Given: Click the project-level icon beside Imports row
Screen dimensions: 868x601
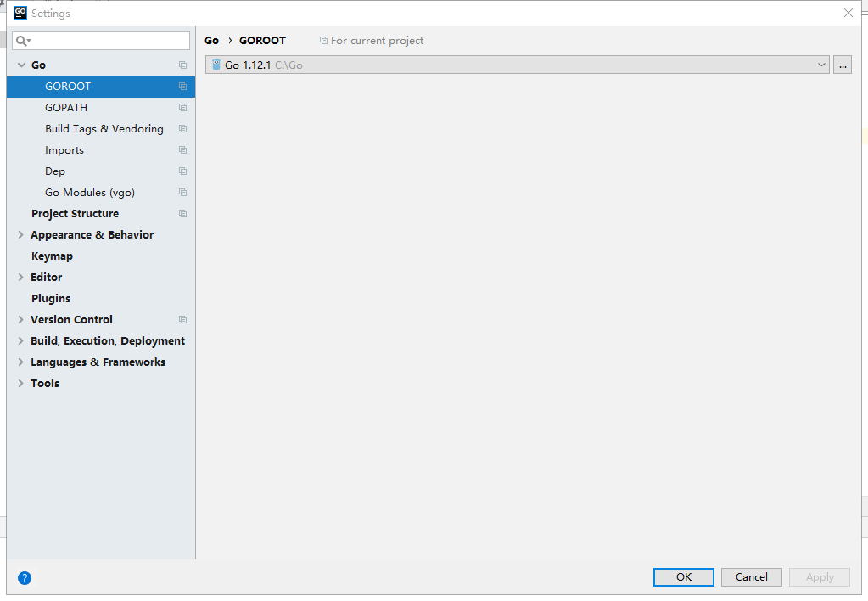Looking at the screenshot, I should pyautogui.click(x=182, y=150).
